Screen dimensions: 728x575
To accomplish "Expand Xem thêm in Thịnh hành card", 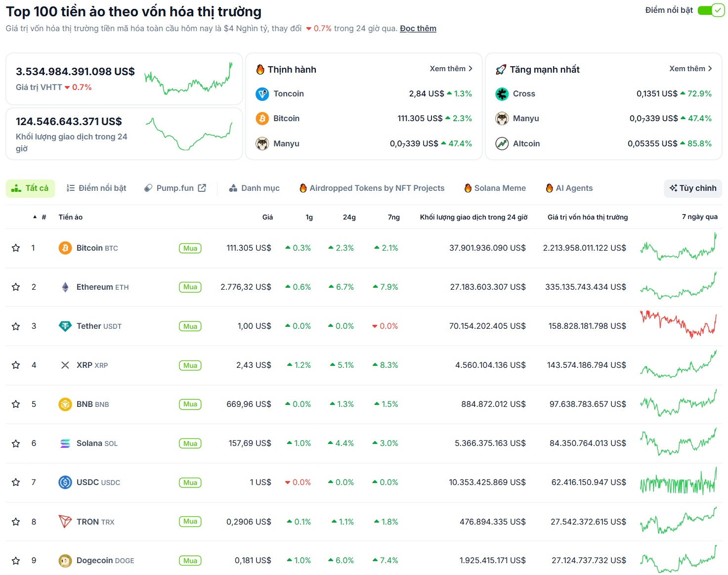I will (451, 69).
